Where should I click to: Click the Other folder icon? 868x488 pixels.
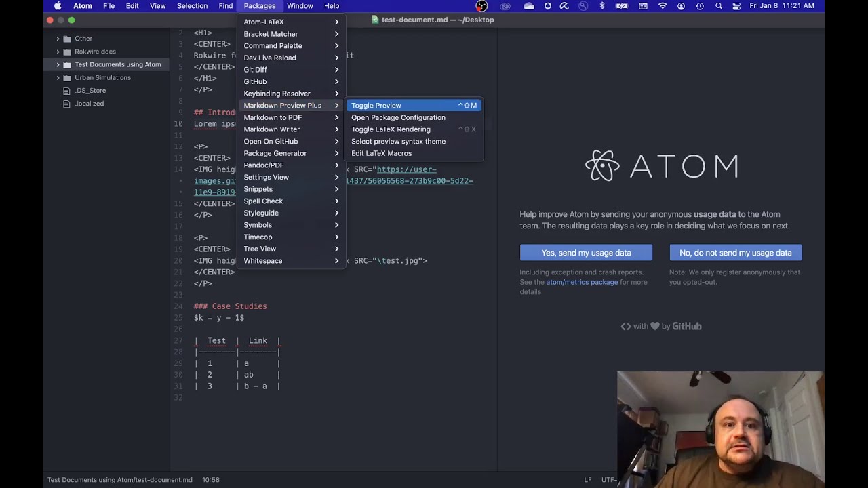(x=67, y=39)
